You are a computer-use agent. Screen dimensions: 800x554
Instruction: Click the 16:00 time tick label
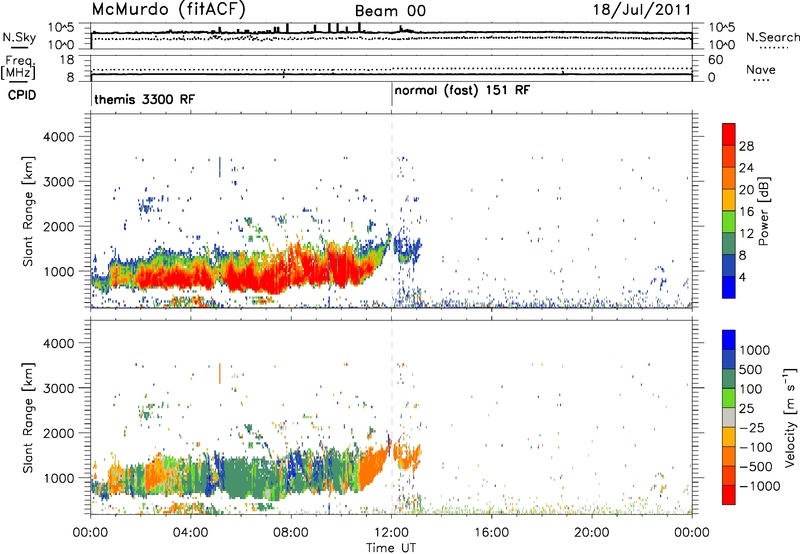tap(491, 533)
